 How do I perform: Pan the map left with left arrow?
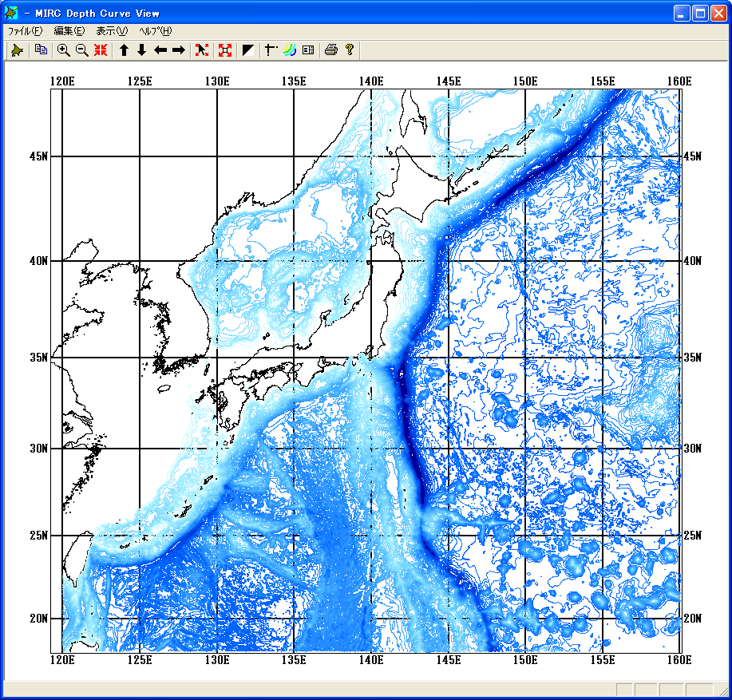pyautogui.click(x=160, y=50)
